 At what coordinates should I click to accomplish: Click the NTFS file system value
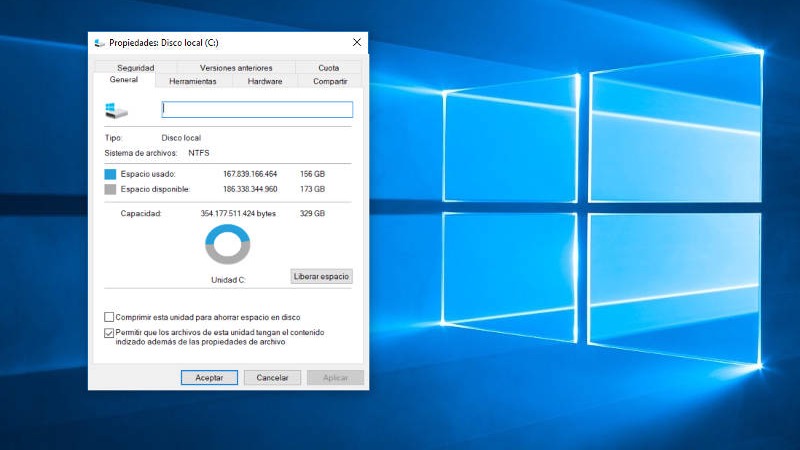click(x=198, y=153)
